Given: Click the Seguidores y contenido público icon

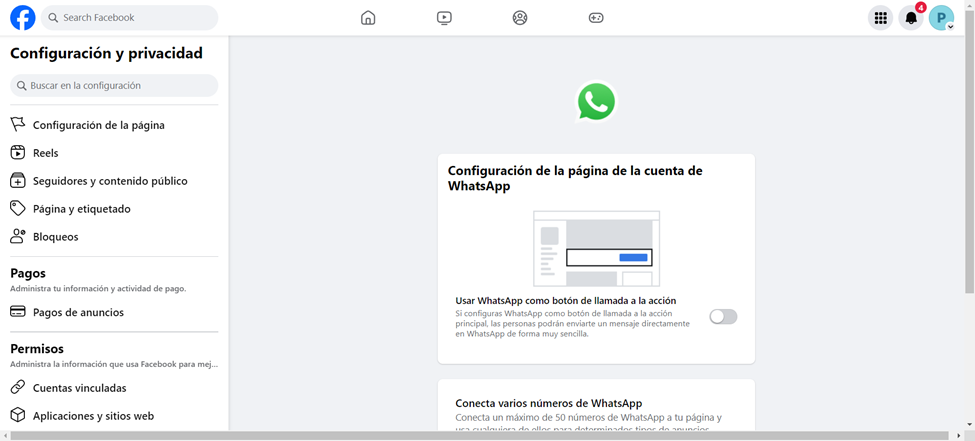Looking at the screenshot, I should 17,180.
